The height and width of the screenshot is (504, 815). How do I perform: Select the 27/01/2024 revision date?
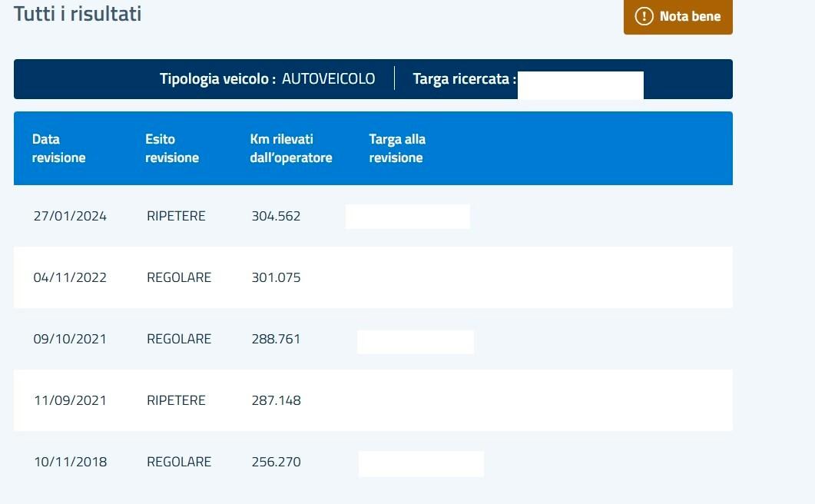tap(70, 216)
